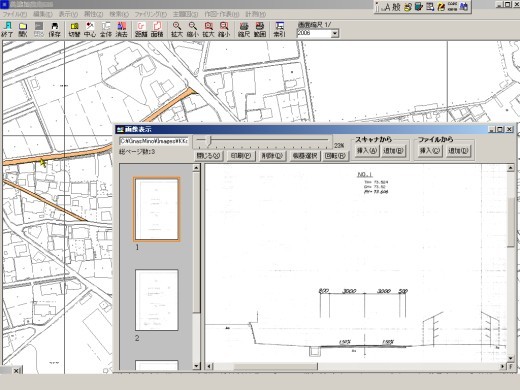Click the 範囲 (range) toolbar icon
This screenshot has width=520, height=390.
coord(260,29)
